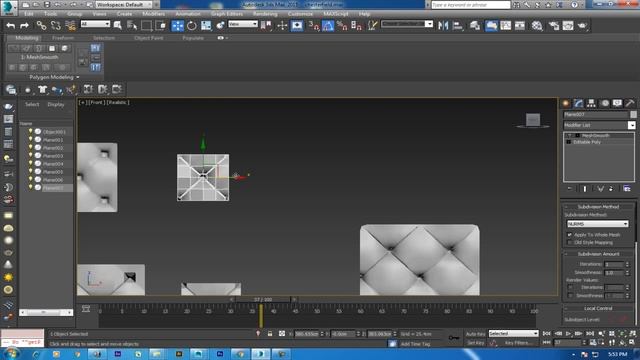
Task: Open the Rendered Frame Window icon
Action: 568,25
